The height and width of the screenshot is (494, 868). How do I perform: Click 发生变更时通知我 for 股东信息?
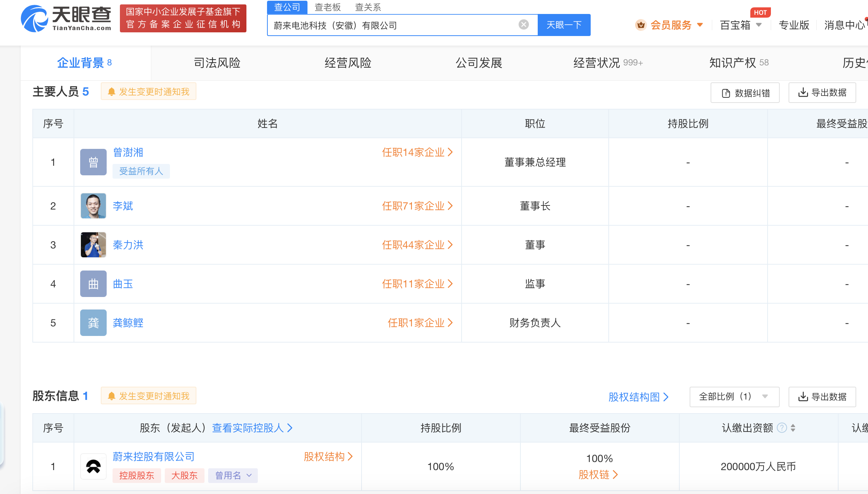point(149,396)
